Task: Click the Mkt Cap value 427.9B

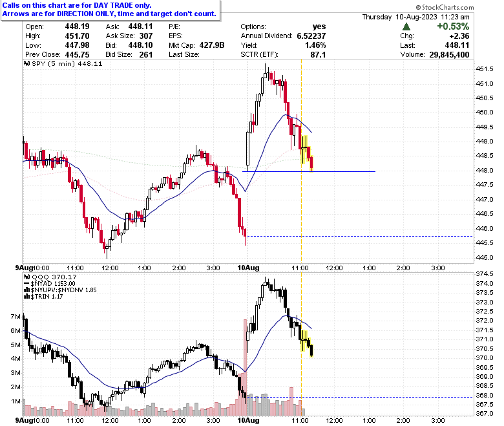Action: 212,45
